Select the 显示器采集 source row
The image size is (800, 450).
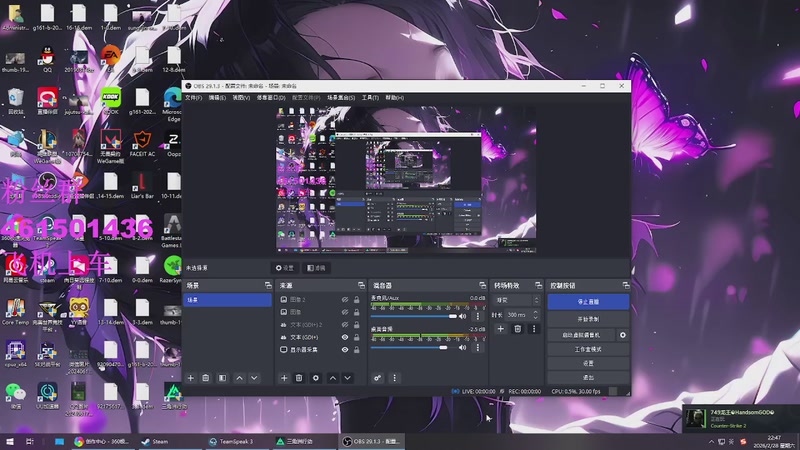pos(321,349)
